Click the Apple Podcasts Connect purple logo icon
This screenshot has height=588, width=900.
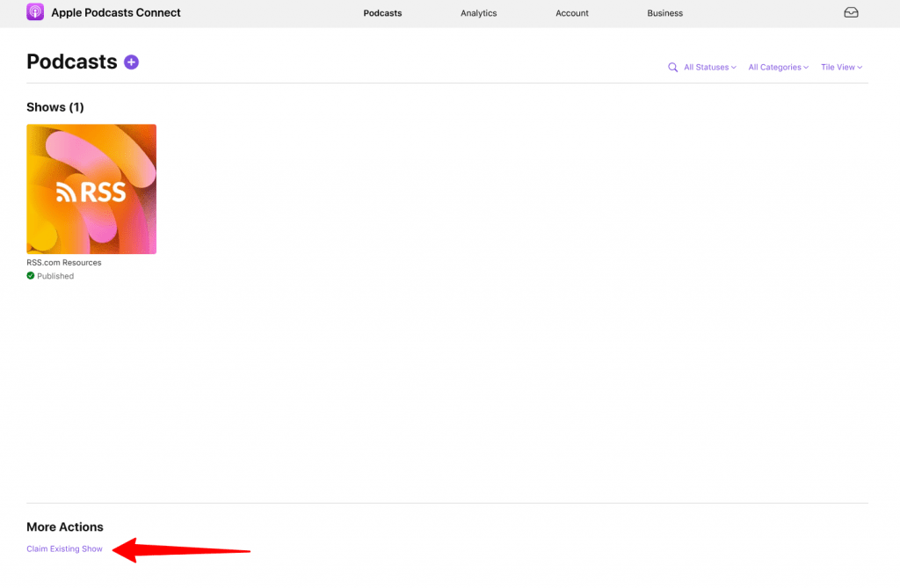(x=35, y=12)
